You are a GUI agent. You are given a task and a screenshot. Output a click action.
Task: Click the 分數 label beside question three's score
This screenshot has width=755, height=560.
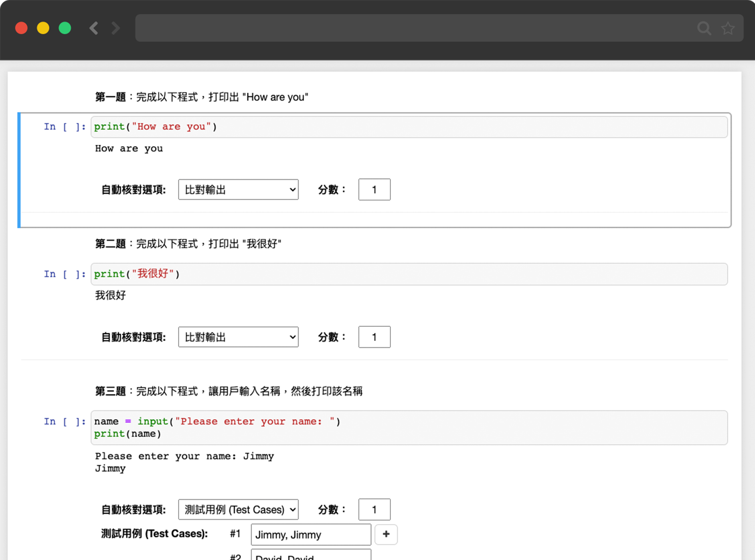(332, 509)
